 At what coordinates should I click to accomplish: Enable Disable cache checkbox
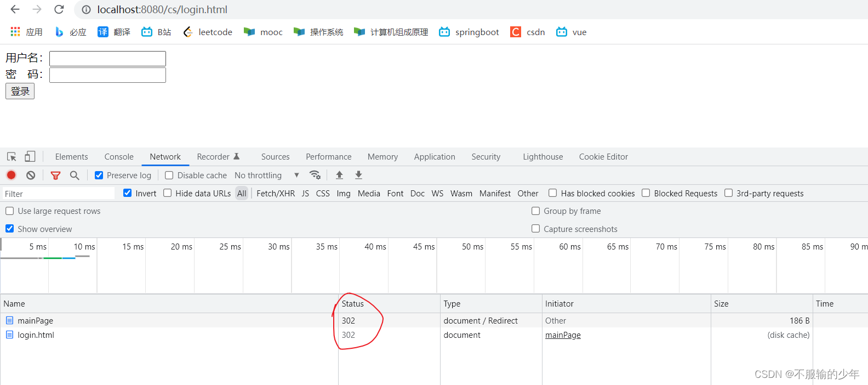[x=169, y=175]
